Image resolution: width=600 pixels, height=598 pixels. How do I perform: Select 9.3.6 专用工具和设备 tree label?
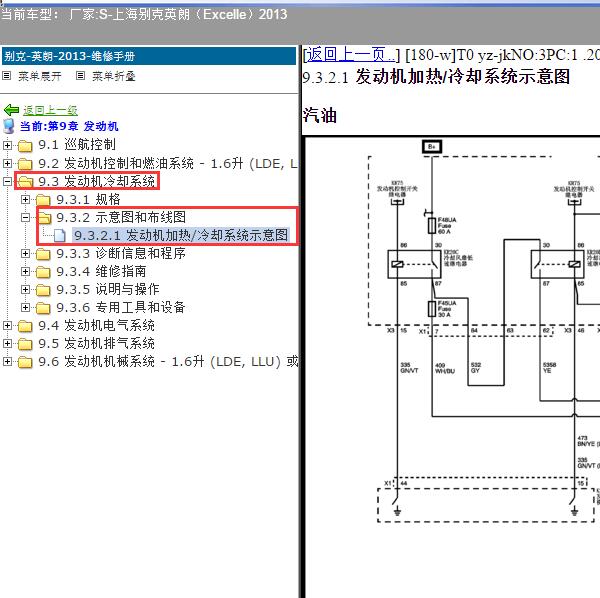click(121, 307)
